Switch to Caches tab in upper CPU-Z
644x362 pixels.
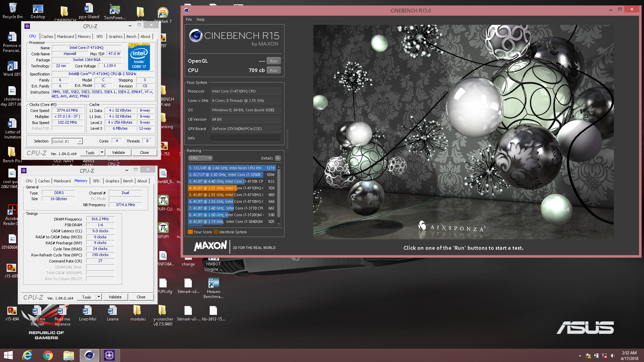pyautogui.click(x=47, y=37)
